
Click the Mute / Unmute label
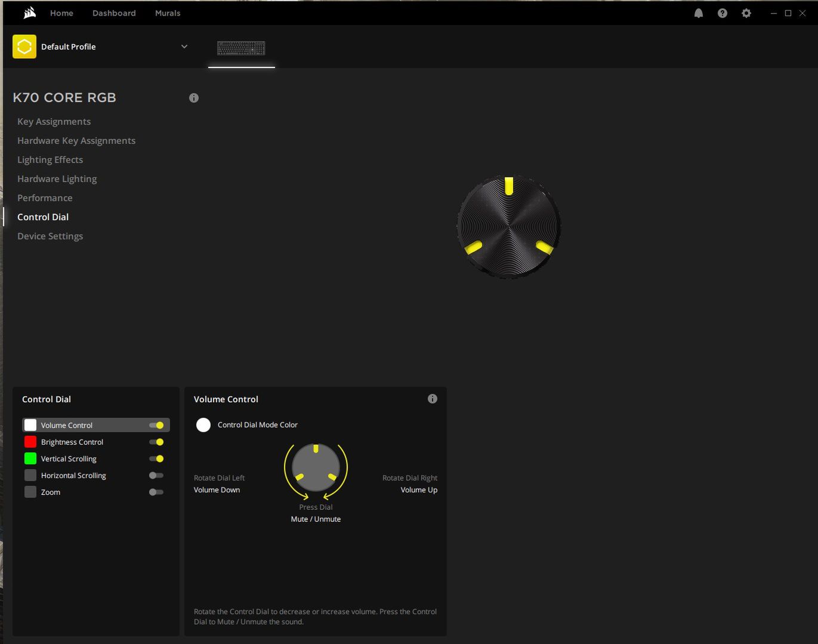316,519
